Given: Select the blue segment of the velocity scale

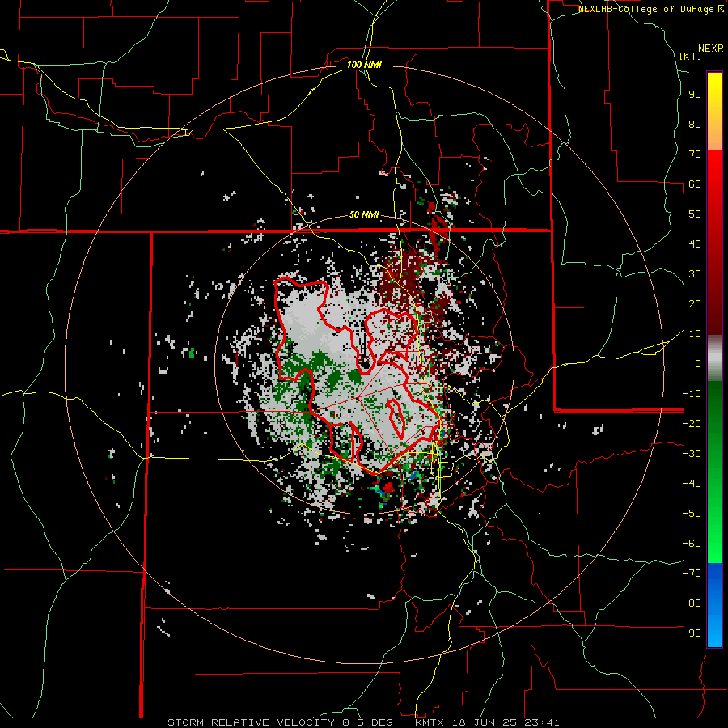Looking at the screenshot, I should tap(714, 605).
